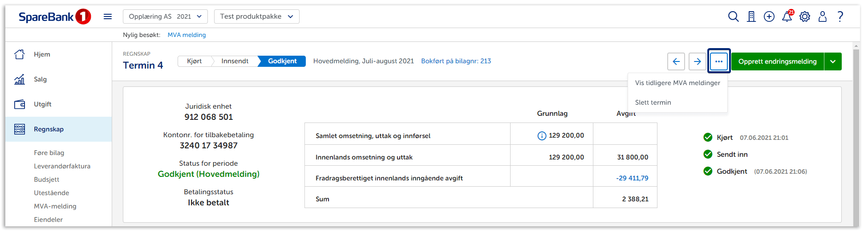The height and width of the screenshot is (233, 868).
Task: Open the notifications bell
Action: (787, 17)
